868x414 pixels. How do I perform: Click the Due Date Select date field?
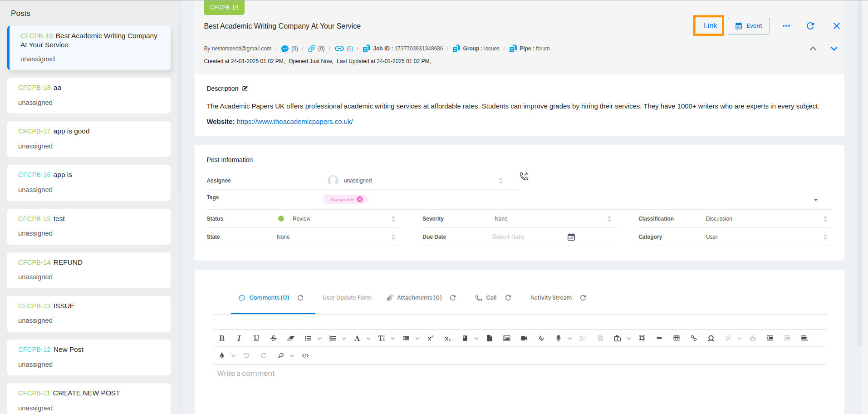(x=526, y=237)
